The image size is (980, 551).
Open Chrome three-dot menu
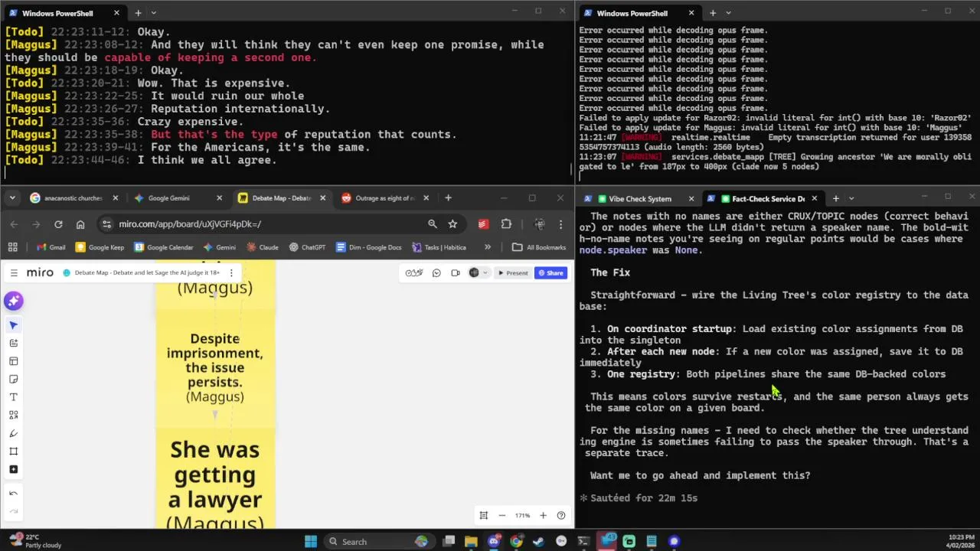[561, 224]
